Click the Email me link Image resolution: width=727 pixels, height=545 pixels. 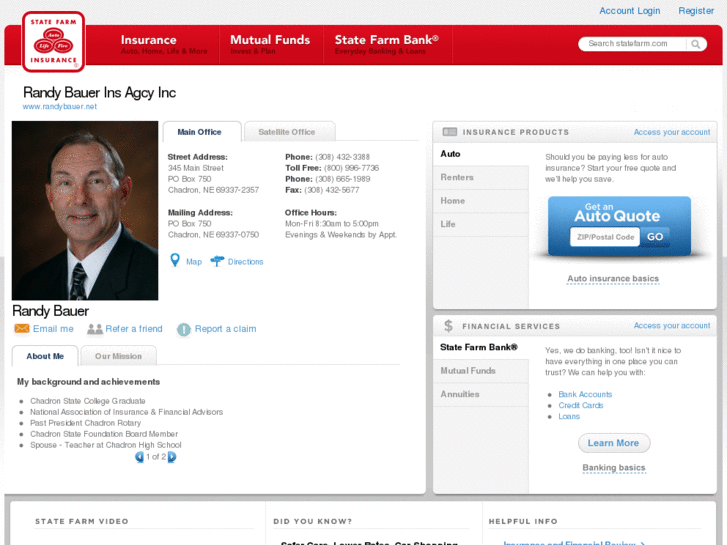click(53, 329)
